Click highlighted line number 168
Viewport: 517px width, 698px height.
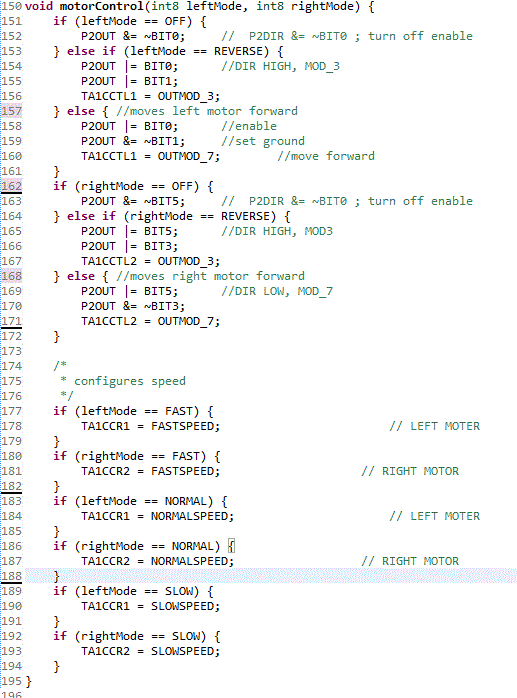point(12,276)
